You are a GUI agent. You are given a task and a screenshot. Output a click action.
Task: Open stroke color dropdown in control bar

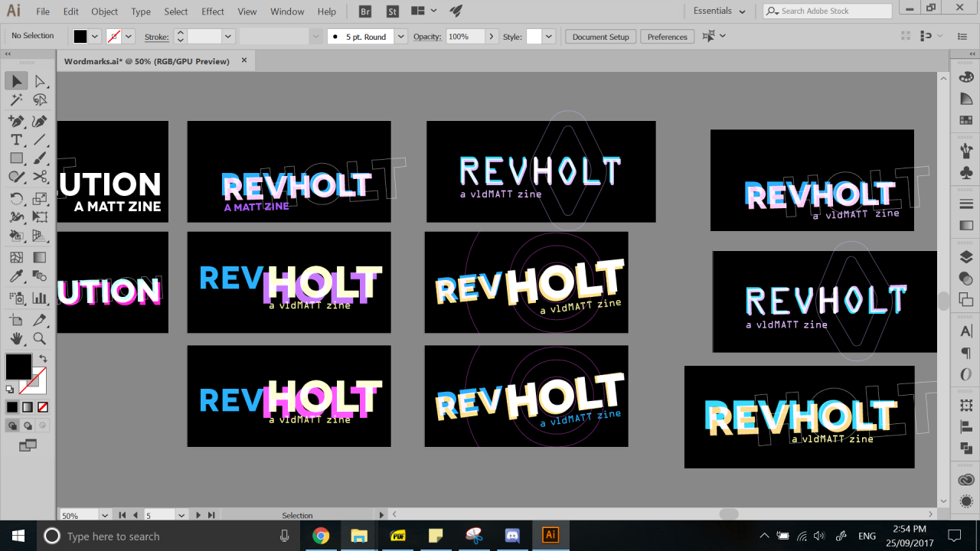(129, 36)
